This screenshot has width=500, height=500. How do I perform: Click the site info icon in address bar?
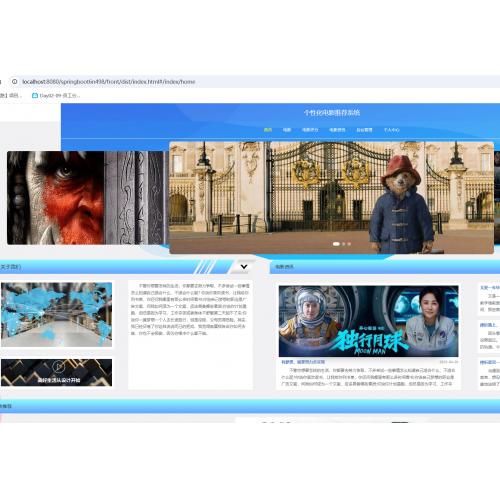pyautogui.click(x=15, y=81)
